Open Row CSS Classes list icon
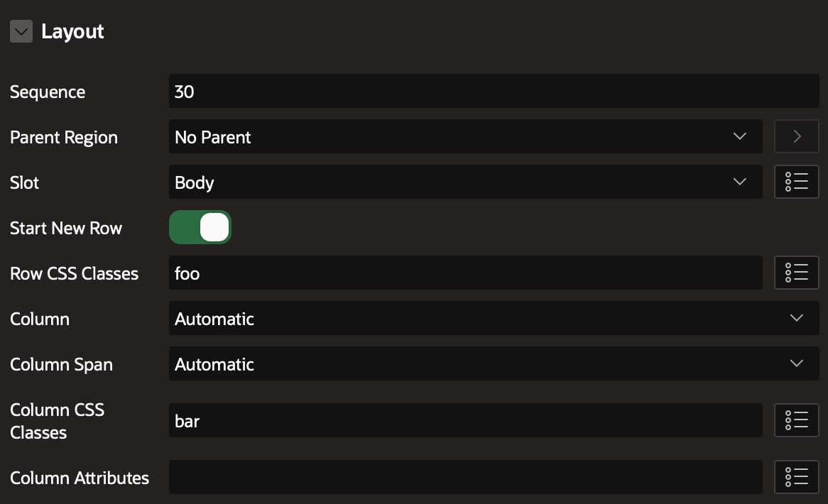This screenshot has height=504, width=828. [x=796, y=273]
